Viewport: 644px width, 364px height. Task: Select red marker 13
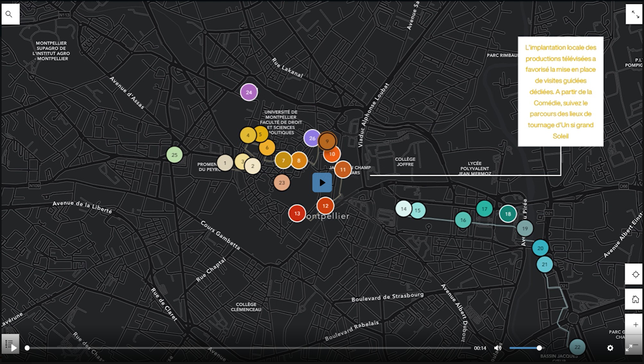[297, 213]
